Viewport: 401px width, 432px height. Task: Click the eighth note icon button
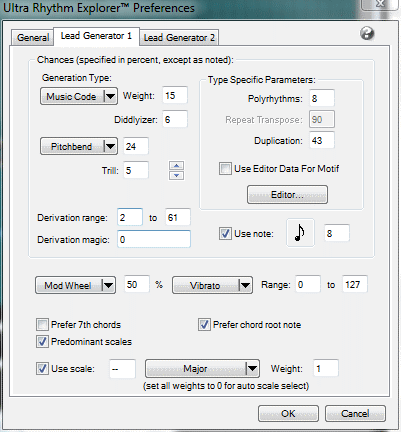click(300, 233)
